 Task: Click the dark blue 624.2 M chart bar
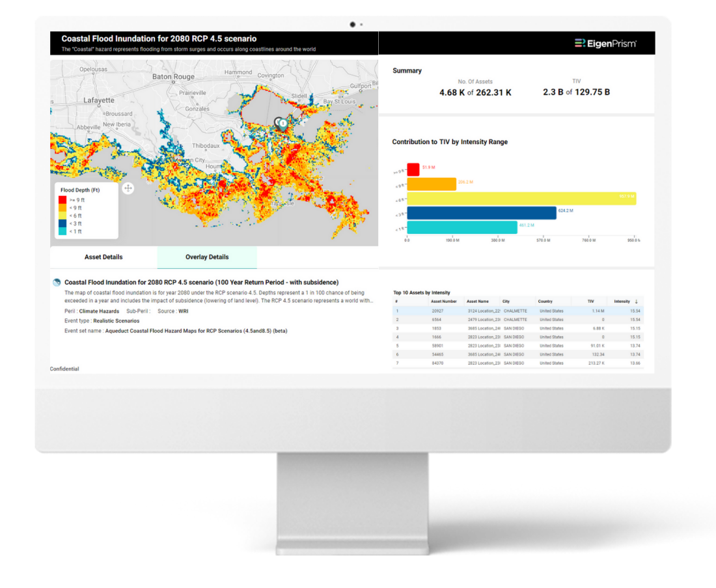(x=481, y=213)
